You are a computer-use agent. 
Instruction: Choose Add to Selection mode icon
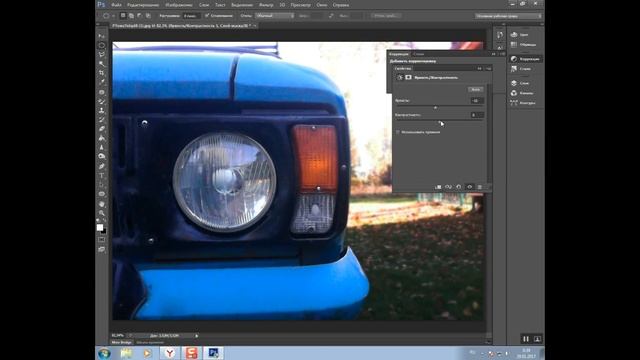[x=131, y=16]
